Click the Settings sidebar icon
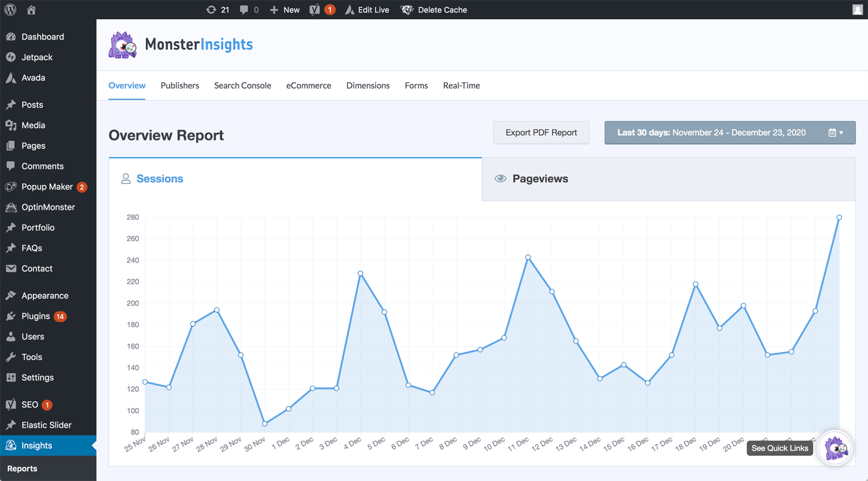The image size is (868, 481). 11,378
